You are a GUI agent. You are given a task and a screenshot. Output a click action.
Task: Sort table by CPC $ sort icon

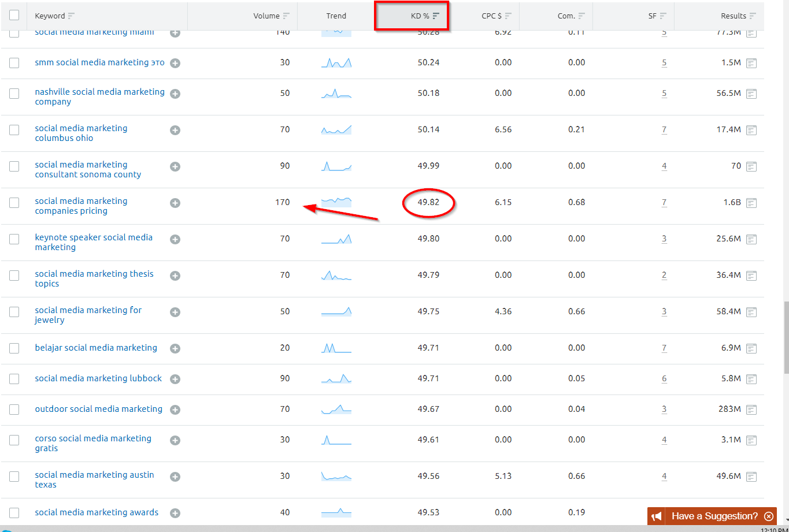click(x=508, y=16)
